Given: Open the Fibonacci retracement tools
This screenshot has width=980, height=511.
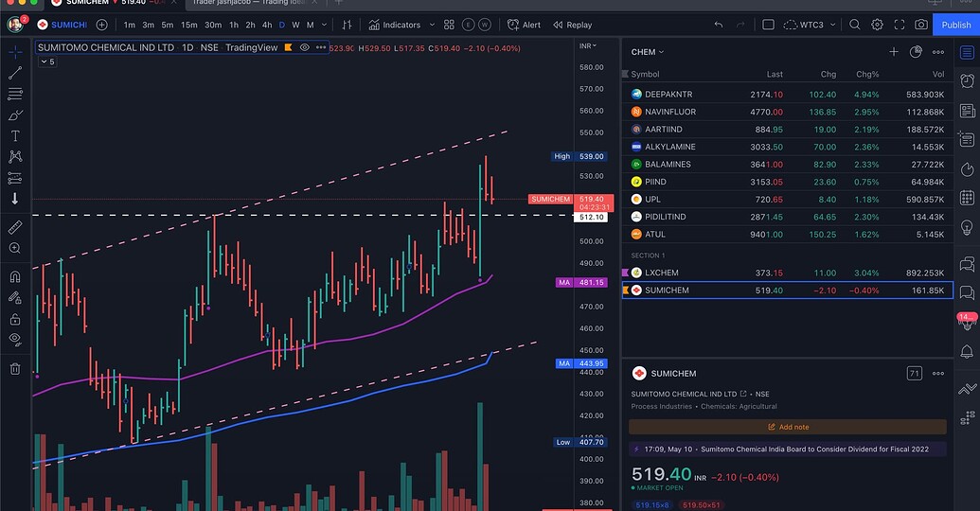Looking at the screenshot, I should pos(15,95).
